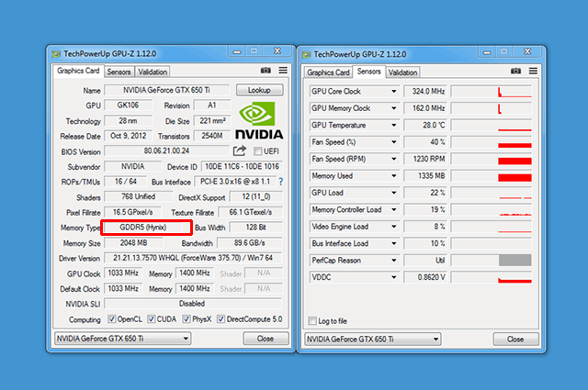588x390 pixels.
Task: Select Graphics Card tab in left window
Action: coord(78,71)
